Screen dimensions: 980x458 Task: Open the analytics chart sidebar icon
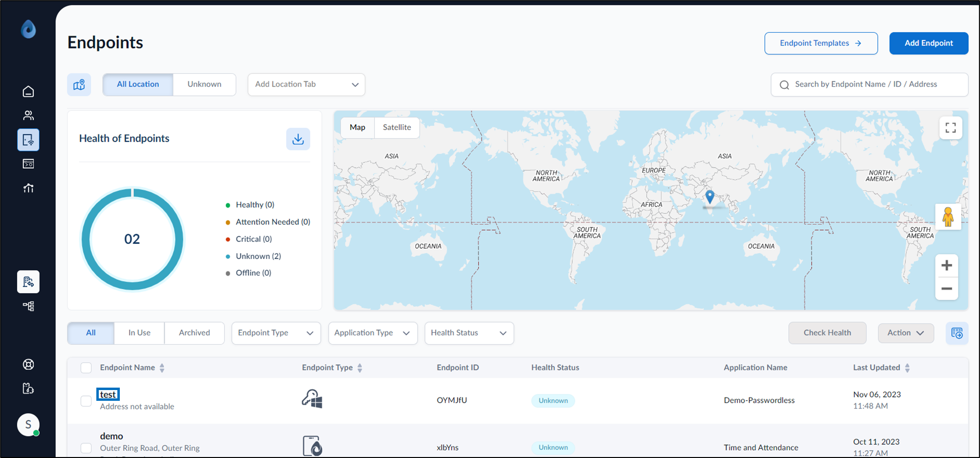pyautogui.click(x=28, y=188)
